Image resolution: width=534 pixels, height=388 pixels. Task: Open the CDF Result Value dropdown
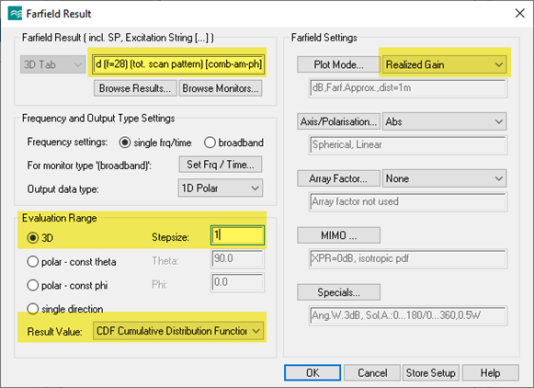[x=178, y=331]
